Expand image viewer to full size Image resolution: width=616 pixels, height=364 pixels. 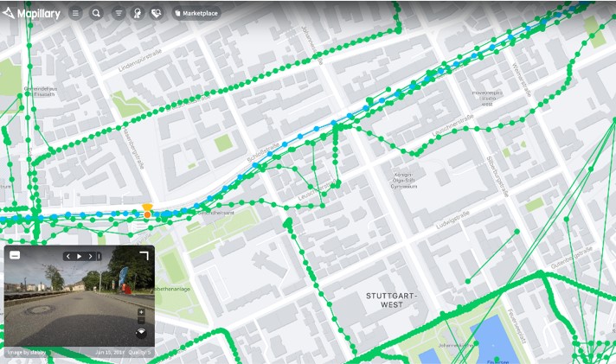point(144,255)
